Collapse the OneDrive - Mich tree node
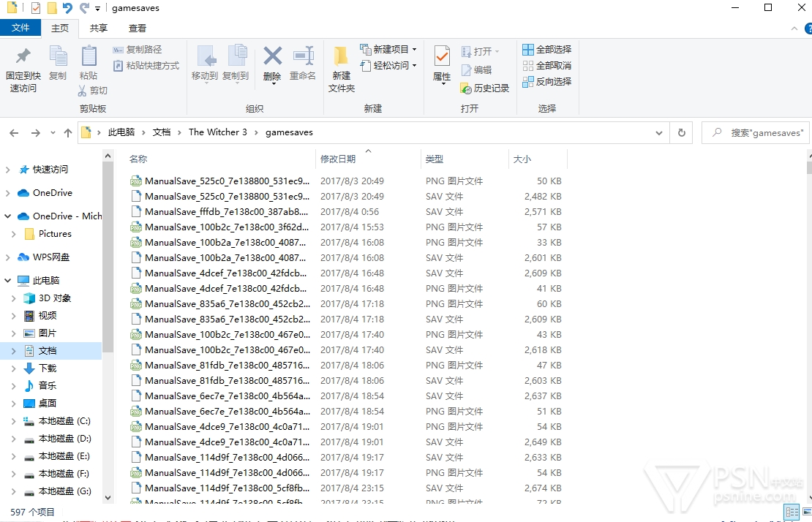Screen dimensions: 812x522 tap(7, 216)
